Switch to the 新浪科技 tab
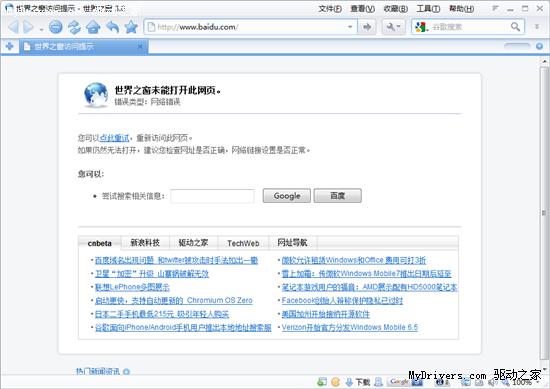Screen dimensions: 550x389 tap(145, 242)
